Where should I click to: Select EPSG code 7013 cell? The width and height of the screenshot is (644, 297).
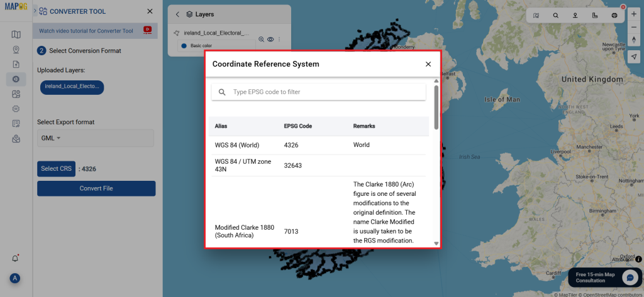point(291,231)
